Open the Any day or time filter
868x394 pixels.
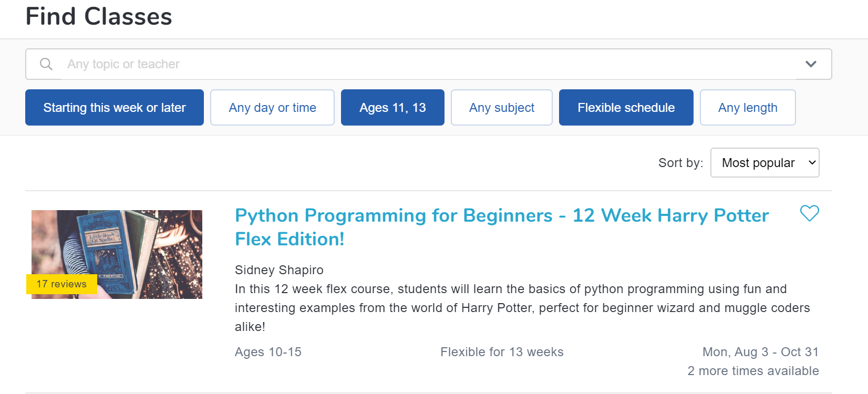(x=272, y=108)
